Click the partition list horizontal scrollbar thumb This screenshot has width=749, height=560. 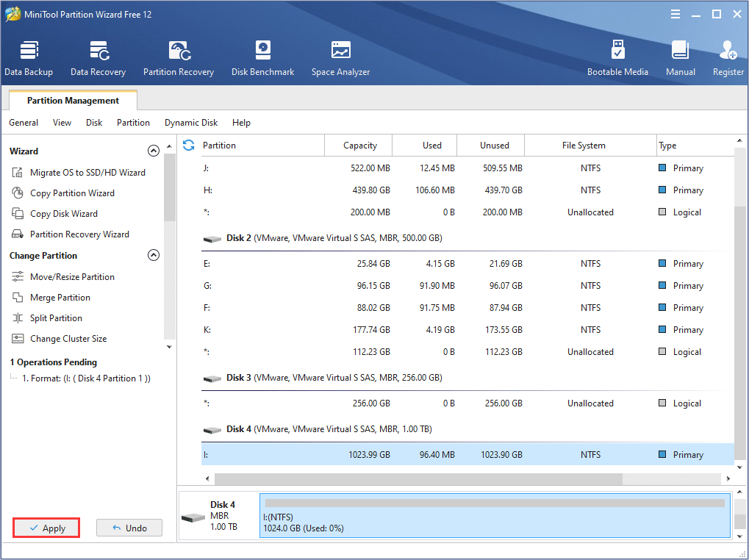[x=418, y=478]
